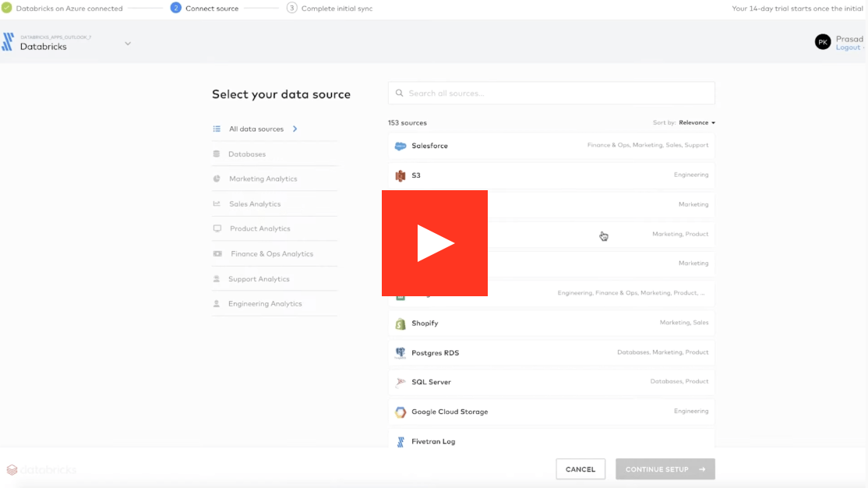Click the Continue Setup button
This screenshot has width=868, height=488.
(x=665, y=469)
